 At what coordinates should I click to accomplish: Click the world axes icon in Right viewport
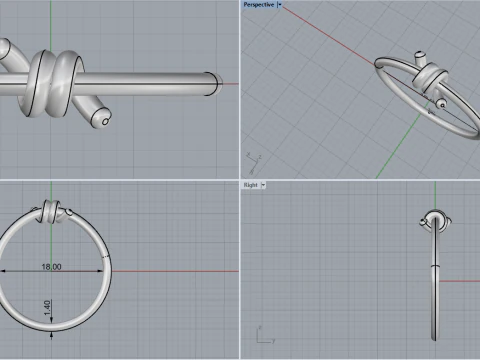(x=266, y=335)
